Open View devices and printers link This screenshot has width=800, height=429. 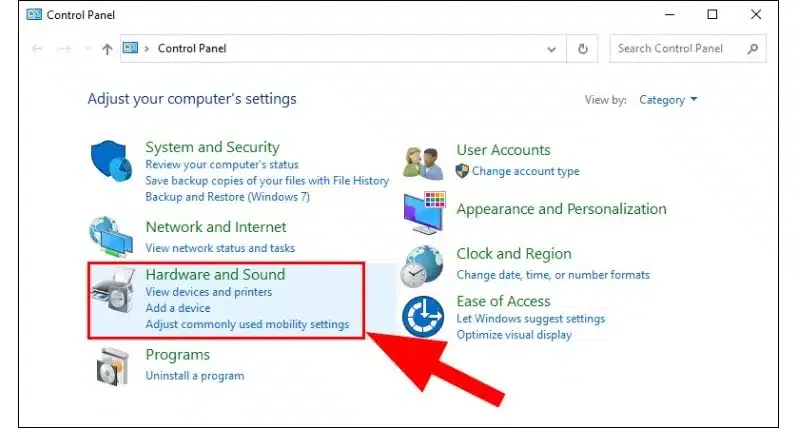point(208,292)
